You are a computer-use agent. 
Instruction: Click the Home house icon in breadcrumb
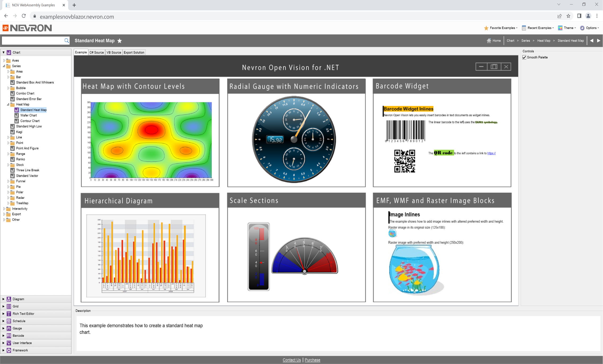click(489, 41)
